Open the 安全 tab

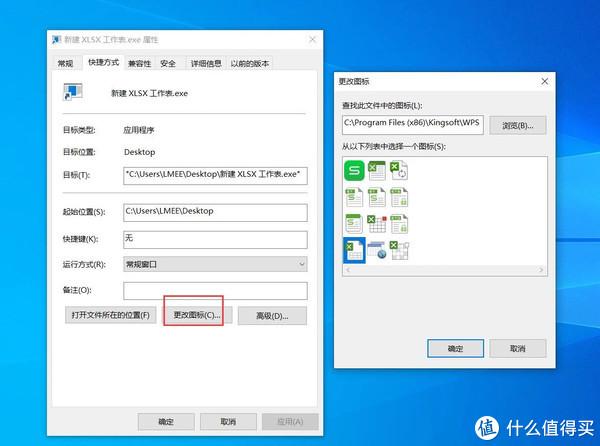(168, 63)
